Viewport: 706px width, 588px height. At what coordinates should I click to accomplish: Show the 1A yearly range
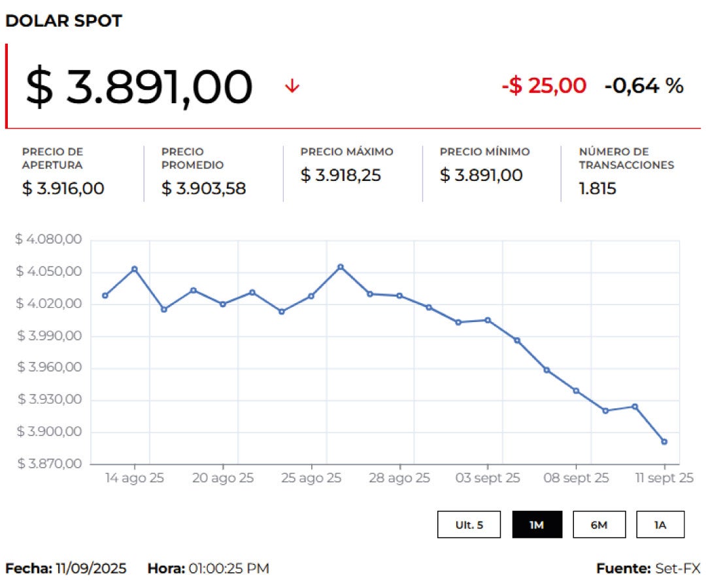(660, 525)
